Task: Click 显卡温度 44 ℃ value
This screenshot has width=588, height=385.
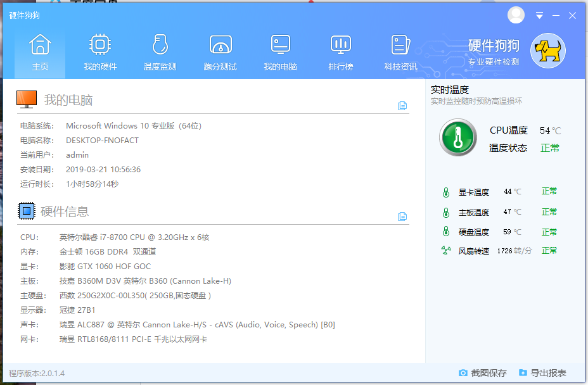Action: click(x=512, y=192)
